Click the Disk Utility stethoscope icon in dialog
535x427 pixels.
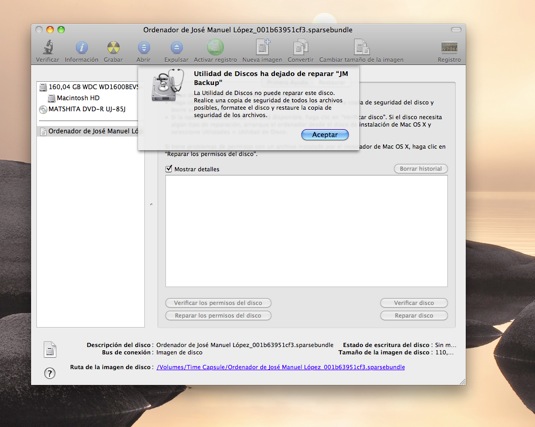pos(168,85)
